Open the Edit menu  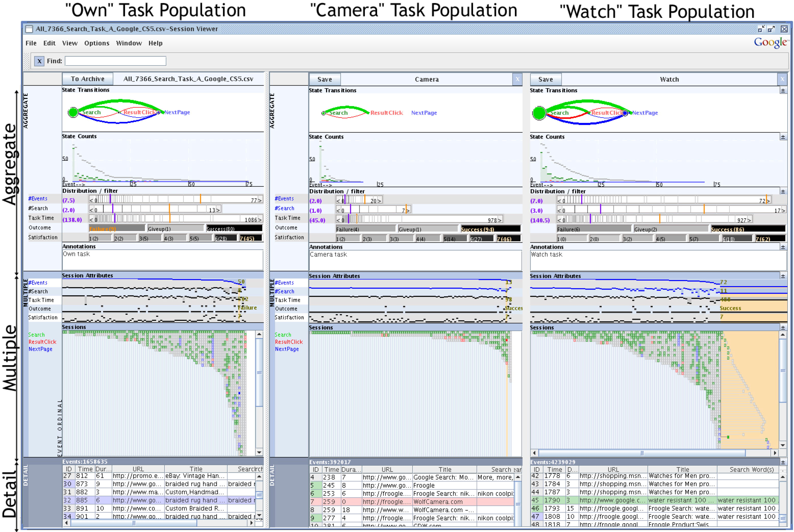pyautogui.click(x=49, y=43)
